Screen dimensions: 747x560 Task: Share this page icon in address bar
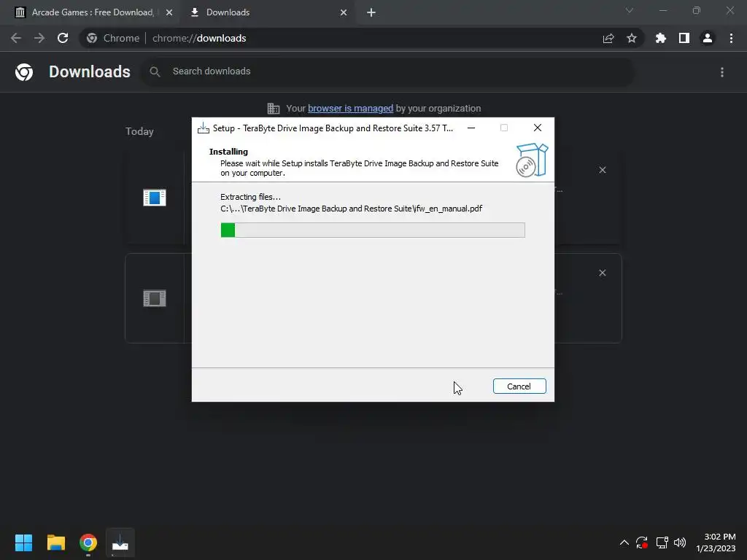tap(608, 38)
